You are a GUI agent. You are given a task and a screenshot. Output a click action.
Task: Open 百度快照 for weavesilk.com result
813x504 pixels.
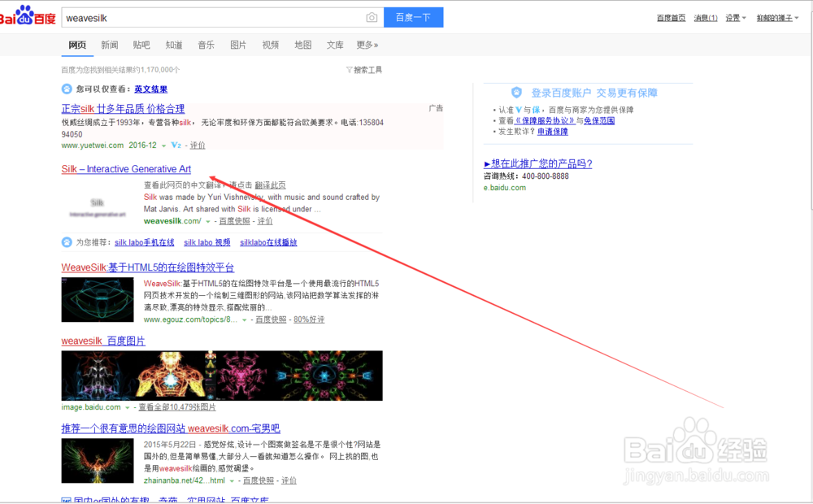[234, 221]
